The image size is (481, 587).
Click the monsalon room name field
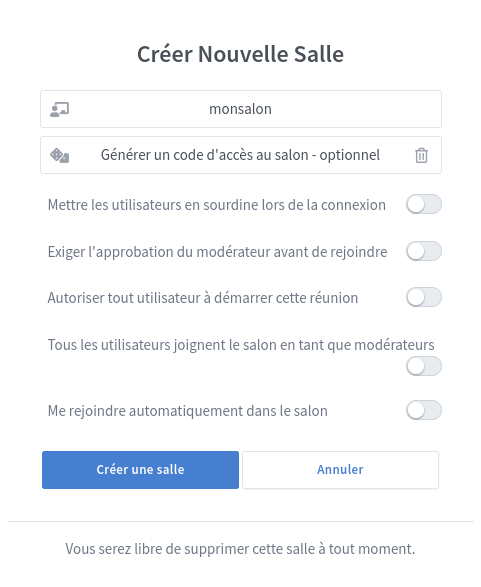coord(241,109)
